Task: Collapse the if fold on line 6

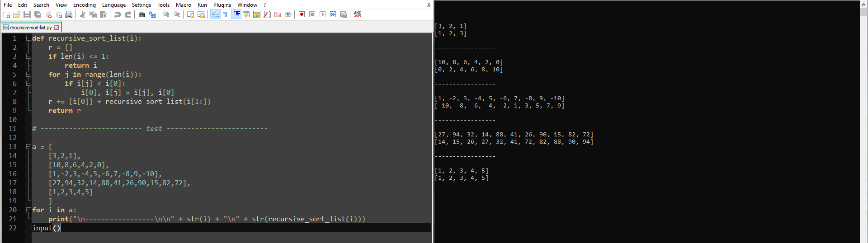Action: point(28,84)
